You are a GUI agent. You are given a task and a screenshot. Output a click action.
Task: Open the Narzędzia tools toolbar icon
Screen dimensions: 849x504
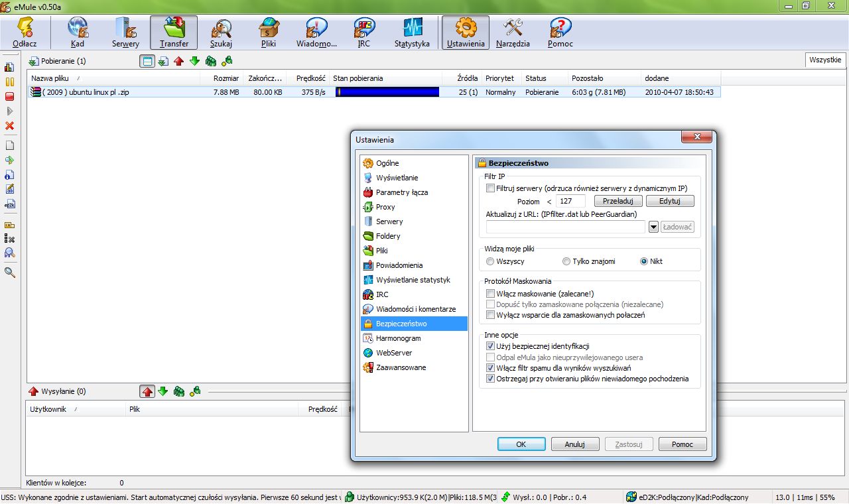(513, 32)
